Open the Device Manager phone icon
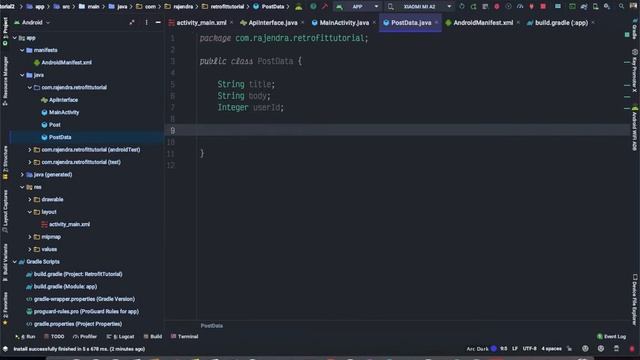This screenshot has width=640, height=360. click(x=596, y=7)
